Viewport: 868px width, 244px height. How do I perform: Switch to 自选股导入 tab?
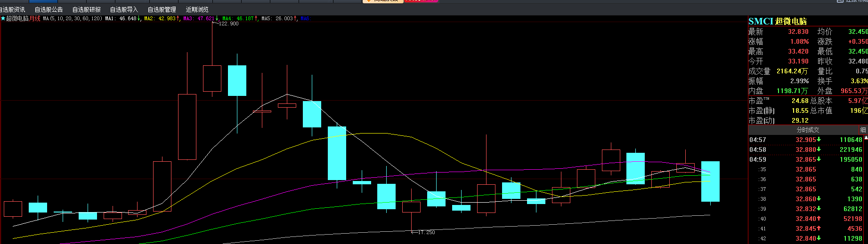(124, 9)
